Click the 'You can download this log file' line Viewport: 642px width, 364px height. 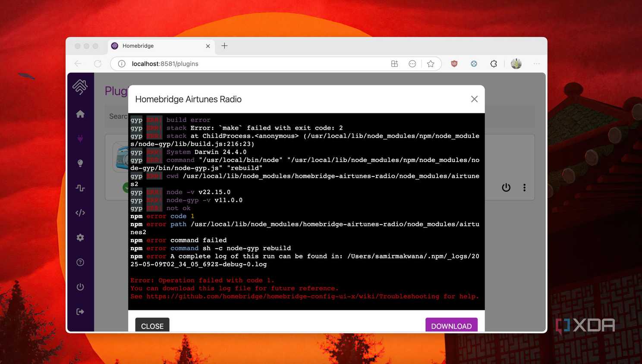tap(234, 288)
